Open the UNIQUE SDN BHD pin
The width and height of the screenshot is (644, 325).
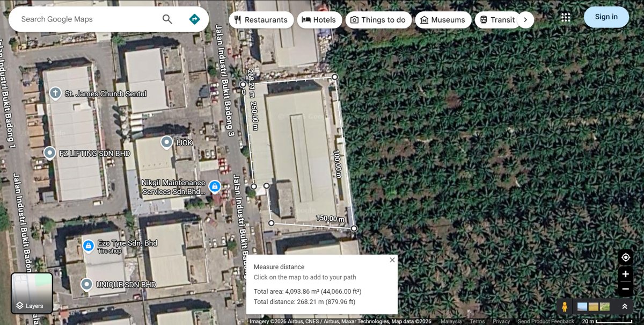pyautogui.click(x=86, y=284)
